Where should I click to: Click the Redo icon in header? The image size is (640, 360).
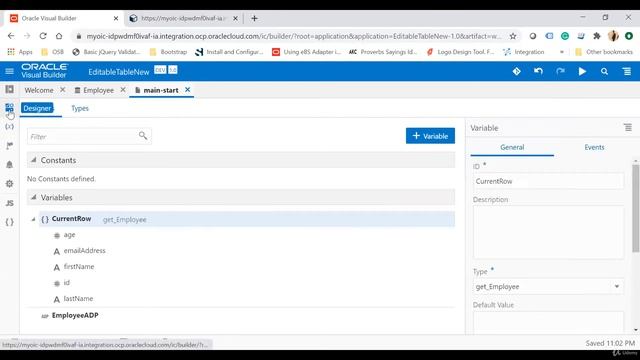click(560, 71)
